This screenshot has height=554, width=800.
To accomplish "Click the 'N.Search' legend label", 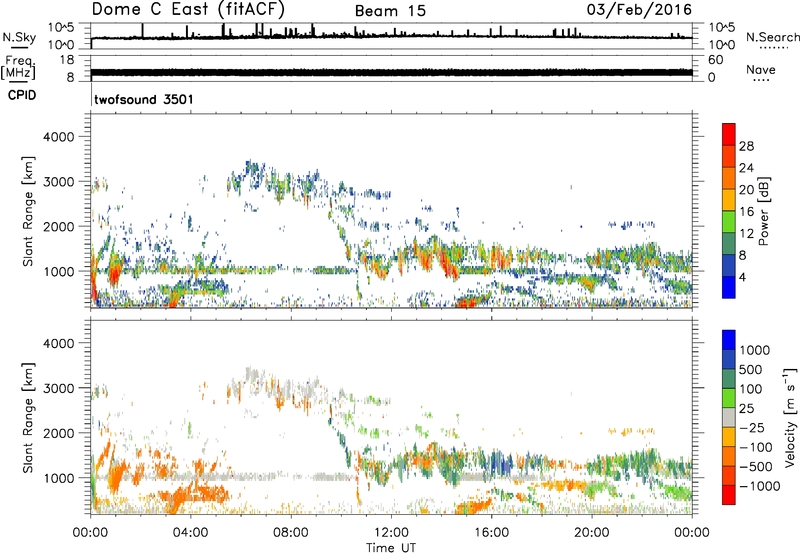I will (772, 37).
